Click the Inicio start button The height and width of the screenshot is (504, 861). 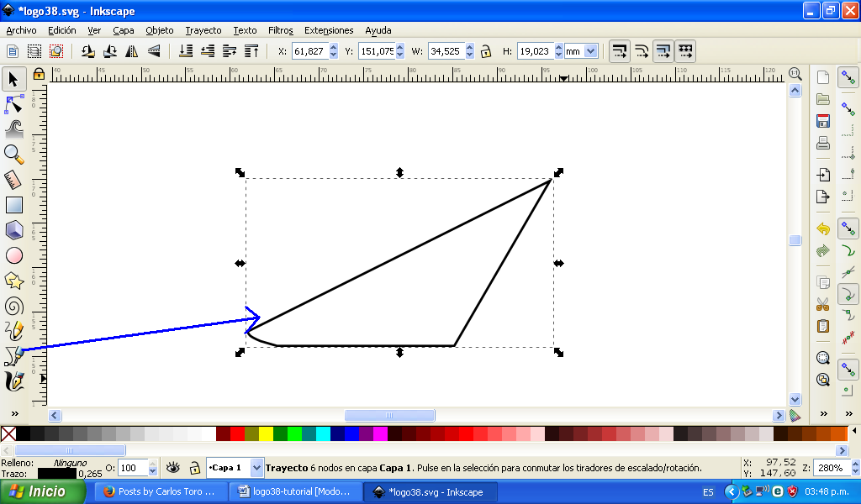pos(42,491)
